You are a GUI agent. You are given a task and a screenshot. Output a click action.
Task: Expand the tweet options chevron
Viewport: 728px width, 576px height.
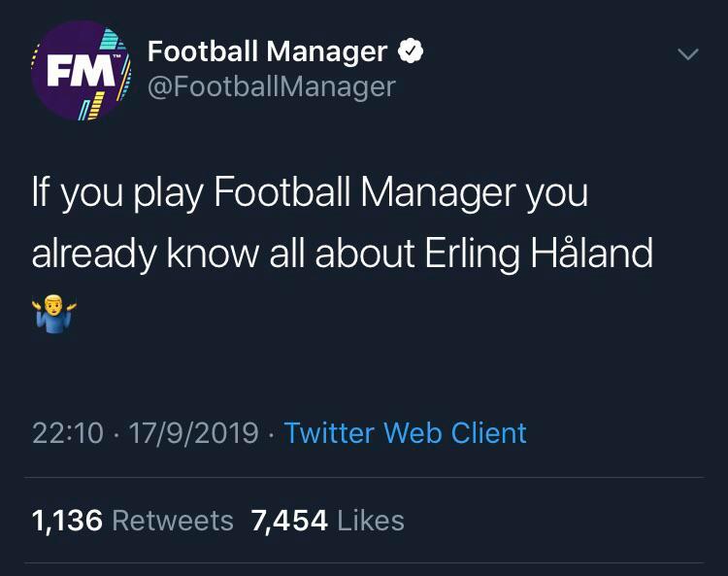(x=687, y=54)
